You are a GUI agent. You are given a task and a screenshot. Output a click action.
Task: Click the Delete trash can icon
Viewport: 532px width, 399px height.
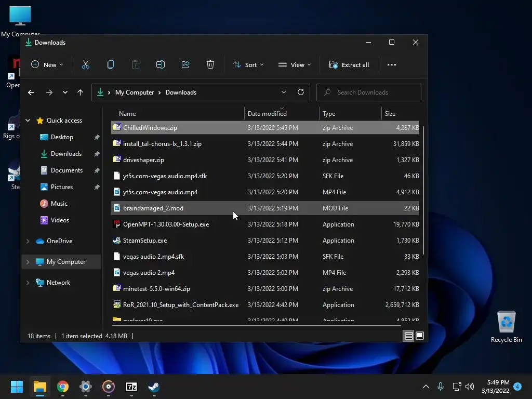coord(210,64)
